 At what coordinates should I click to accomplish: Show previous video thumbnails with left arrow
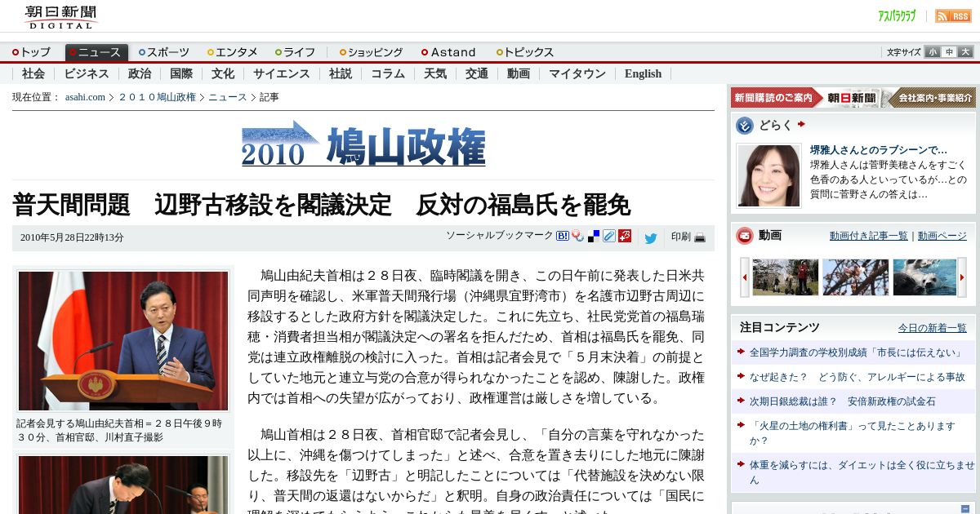(745, 277)
